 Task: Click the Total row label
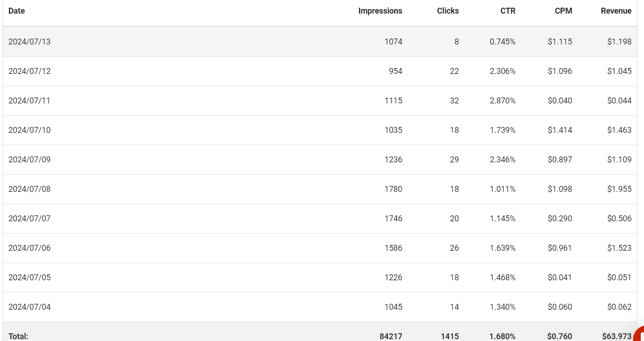(x=18, y=336)
